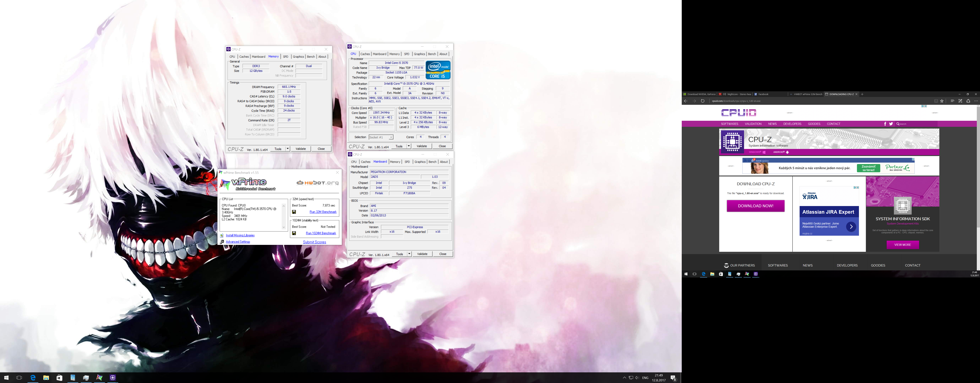Select Caches tab in CPU tab CPU-Z window
Viewport: 980px width, 383px height.
pyautogui.click(x=365, y=54)
